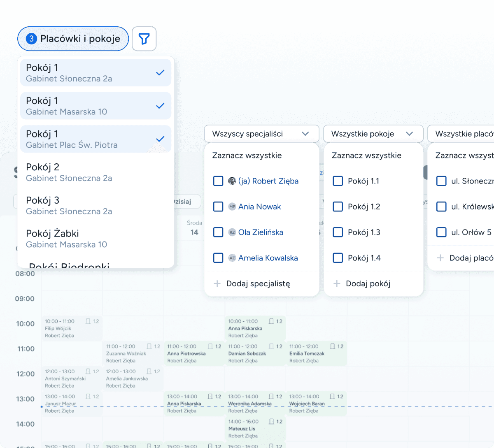Select Pokój 2 Gabinet Słoneczna 2a
The height and width of the screenshot is (448, 494).
coord(96,172)
